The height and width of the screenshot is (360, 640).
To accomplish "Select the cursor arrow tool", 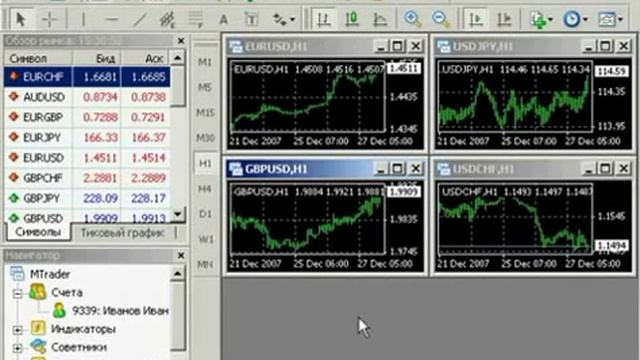I will [x=20, y=19].
